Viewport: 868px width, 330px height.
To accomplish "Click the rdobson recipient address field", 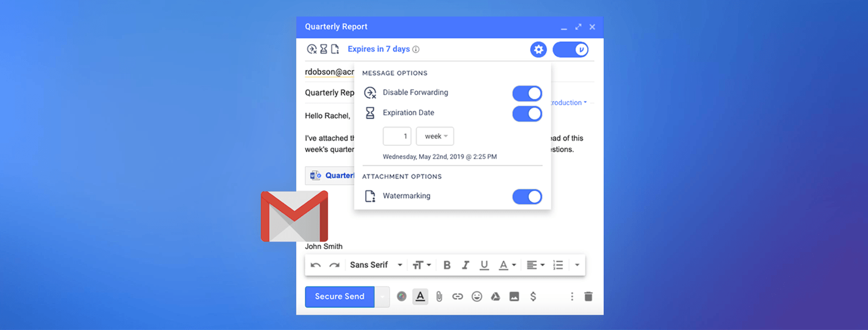I will pos(329,72).
